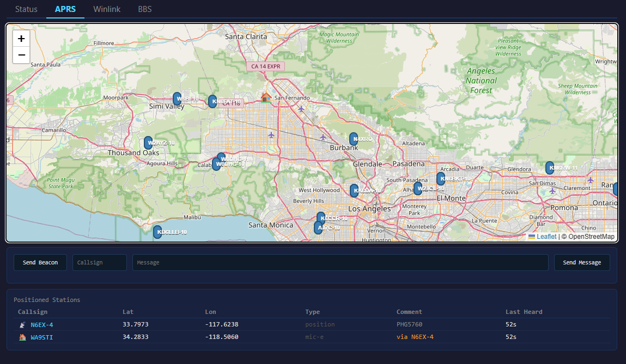Image resolution: width=626 pixels, height=364 pixels.
Task: Click the Callsign column header
Action: pyautogui.click(x=33, y=312)
